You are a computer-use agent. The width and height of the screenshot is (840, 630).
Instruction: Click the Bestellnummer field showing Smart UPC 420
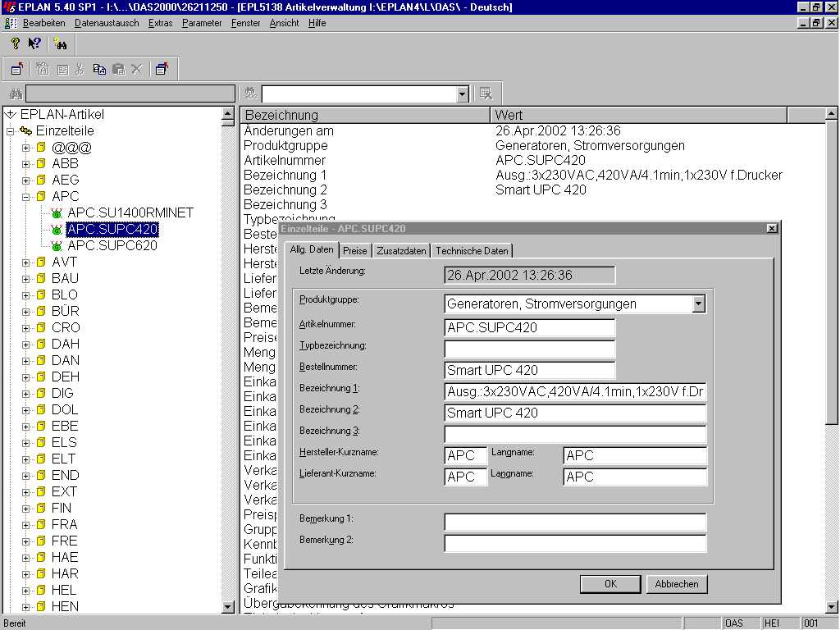[x=530, y=370]
